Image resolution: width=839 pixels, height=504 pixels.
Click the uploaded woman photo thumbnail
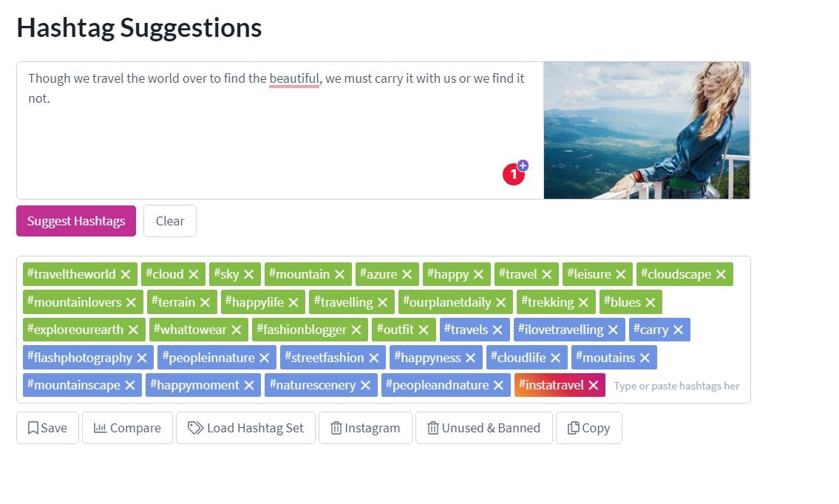pos(646,131)
